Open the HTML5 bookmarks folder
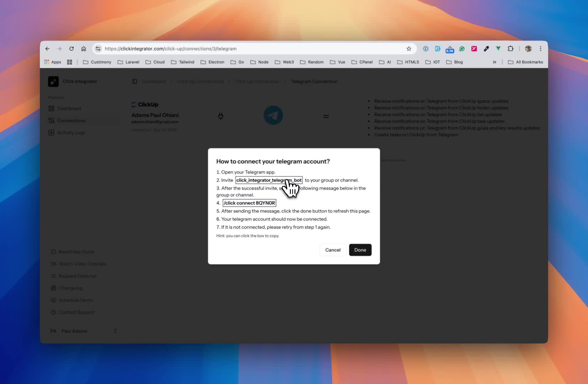This screenshot has width=588, height=384. pos(408,62)
